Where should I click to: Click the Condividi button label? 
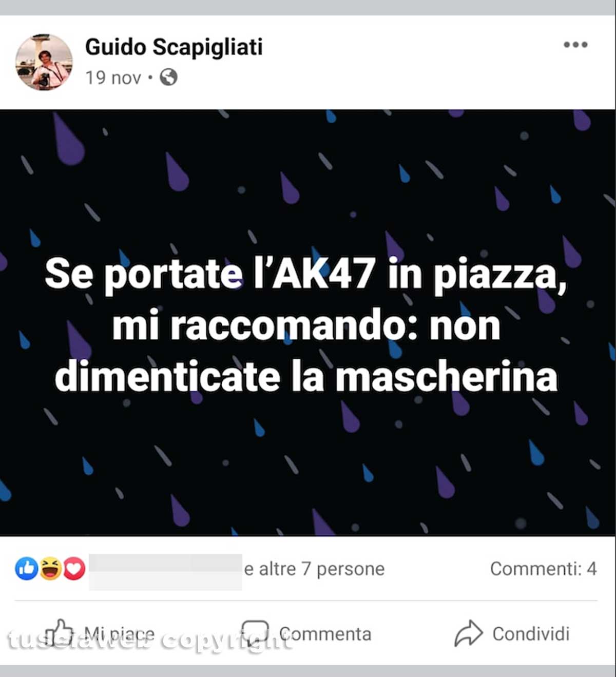[x=531, y=634]
